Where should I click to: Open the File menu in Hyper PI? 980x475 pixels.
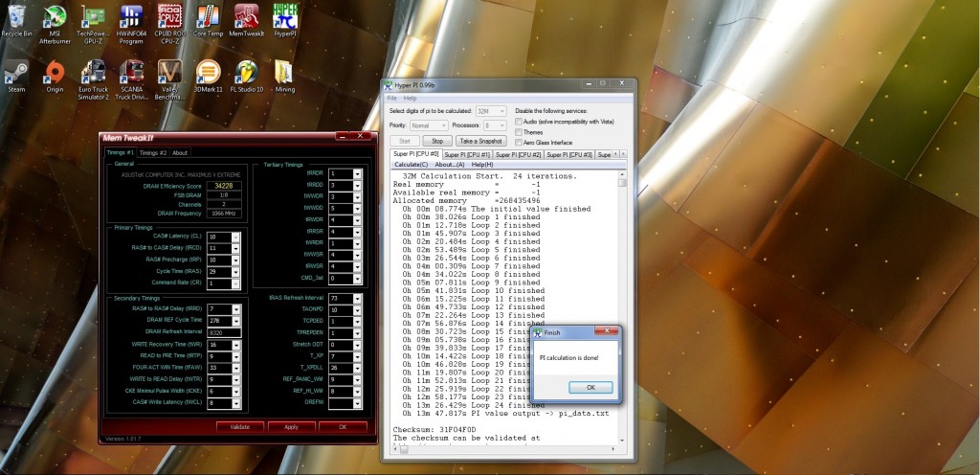(x=391, y=99)
